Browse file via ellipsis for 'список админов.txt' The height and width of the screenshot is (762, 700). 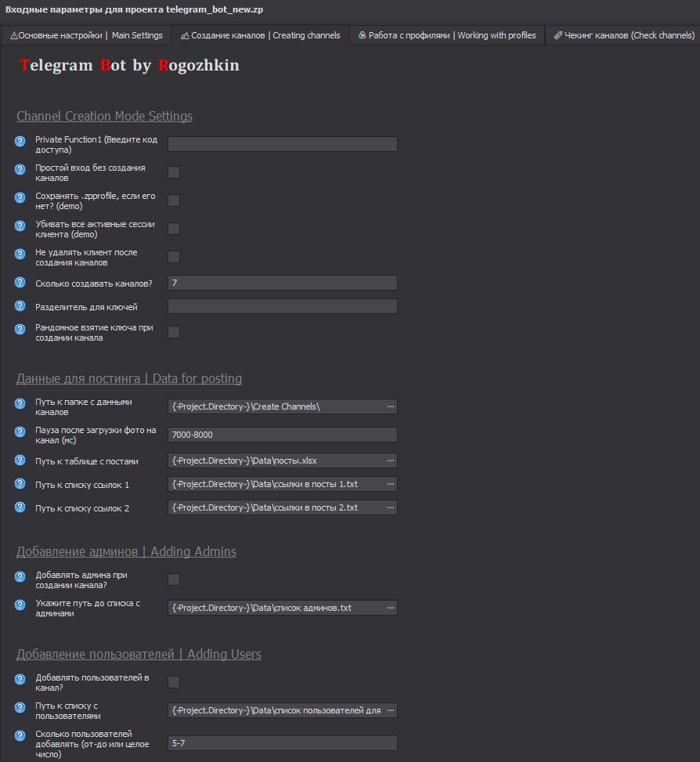click(x=391, y=608)
